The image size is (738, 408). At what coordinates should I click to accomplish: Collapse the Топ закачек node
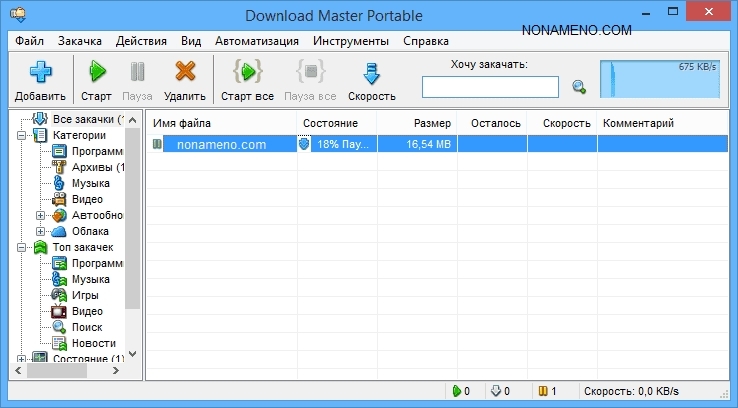pyautogui.click(x=22, y=248)
